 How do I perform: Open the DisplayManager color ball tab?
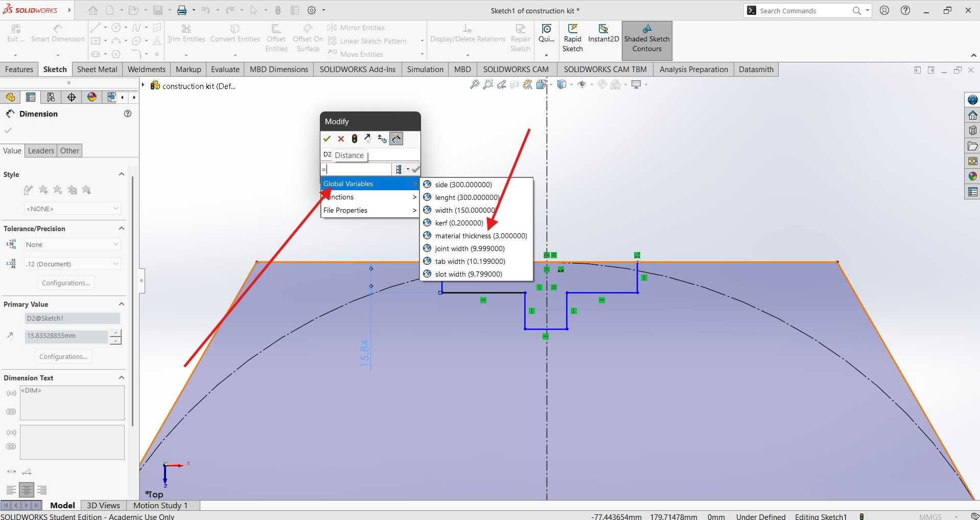[x=92, y=97]
